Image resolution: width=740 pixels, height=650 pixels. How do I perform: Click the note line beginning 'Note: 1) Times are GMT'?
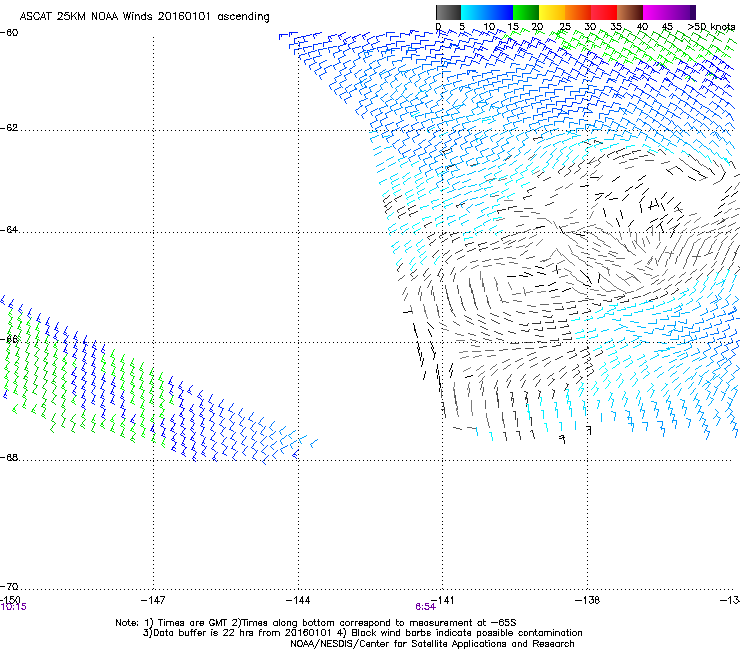click(x=316, y=623)
